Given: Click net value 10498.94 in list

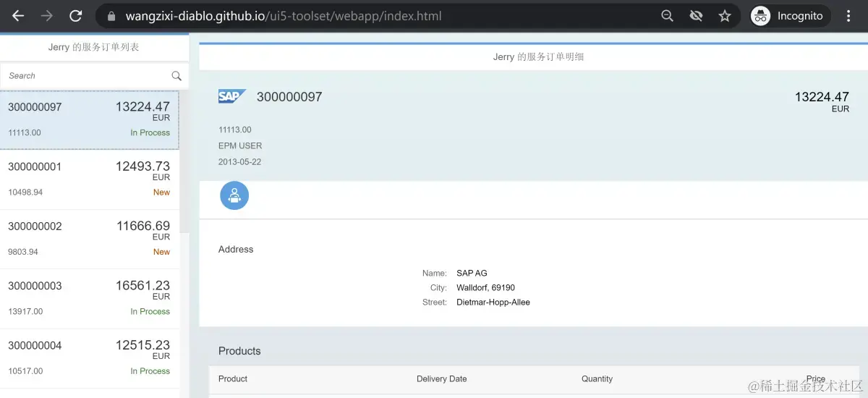Looking at the screenshot, I should pyautogui.click(x=25, y=192).
